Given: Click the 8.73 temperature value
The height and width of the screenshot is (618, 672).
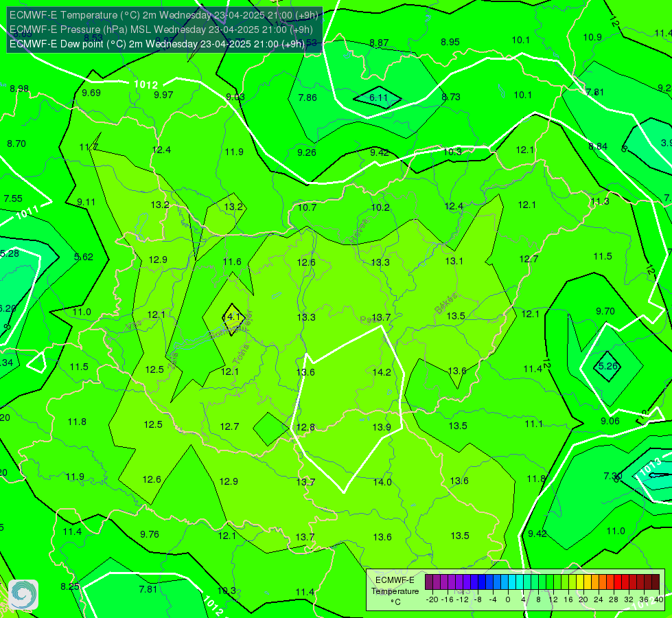Looking at the screenshot, I should tap(451, 97).
